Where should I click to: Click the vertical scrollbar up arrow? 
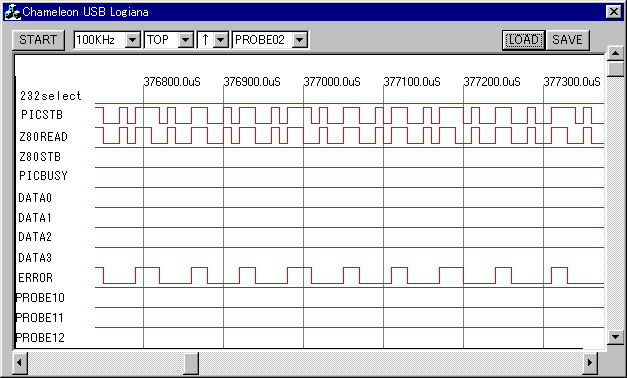pos(615,53)
